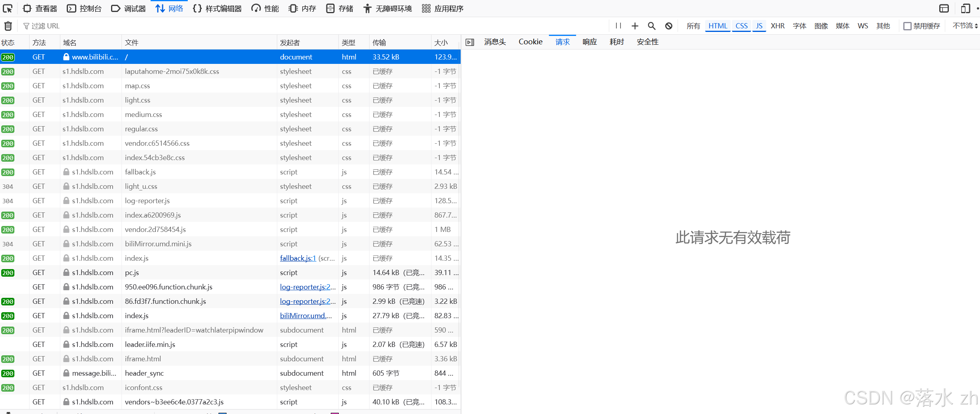Select the 网络 network tab
The width and height of the screenshot is (980, 414).
coord(169,8)
